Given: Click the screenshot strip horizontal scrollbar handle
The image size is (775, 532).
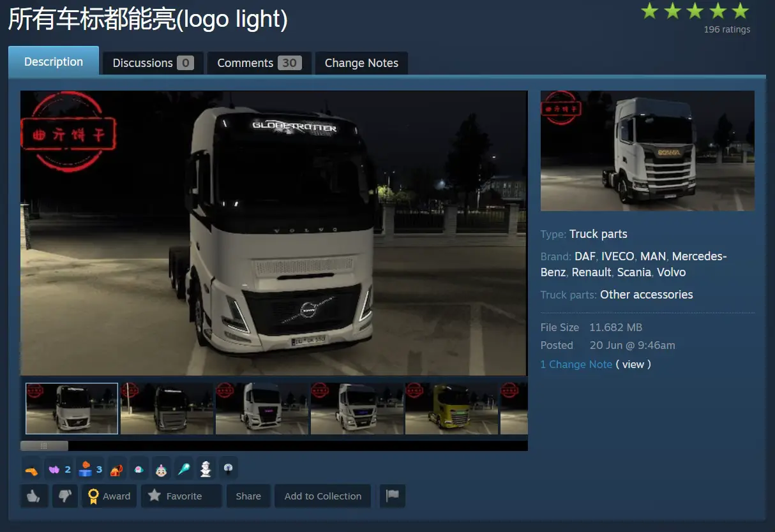Looking at the screenshot, I should (44, 446).
